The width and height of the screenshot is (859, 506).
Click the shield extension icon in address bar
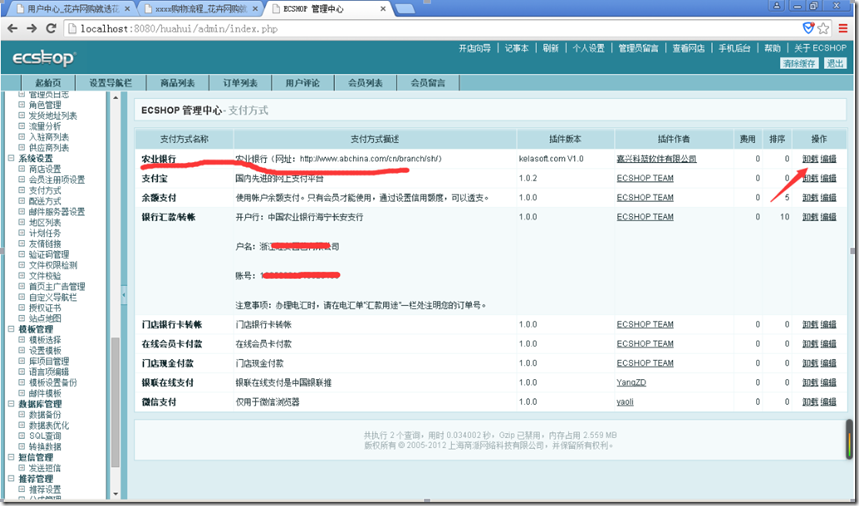(x=808, y=28)
